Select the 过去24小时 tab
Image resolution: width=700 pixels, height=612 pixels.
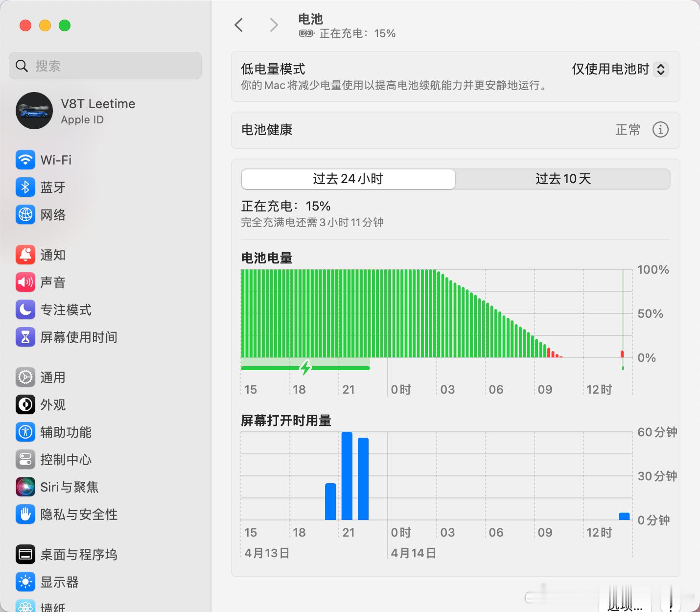coord(348,179)
